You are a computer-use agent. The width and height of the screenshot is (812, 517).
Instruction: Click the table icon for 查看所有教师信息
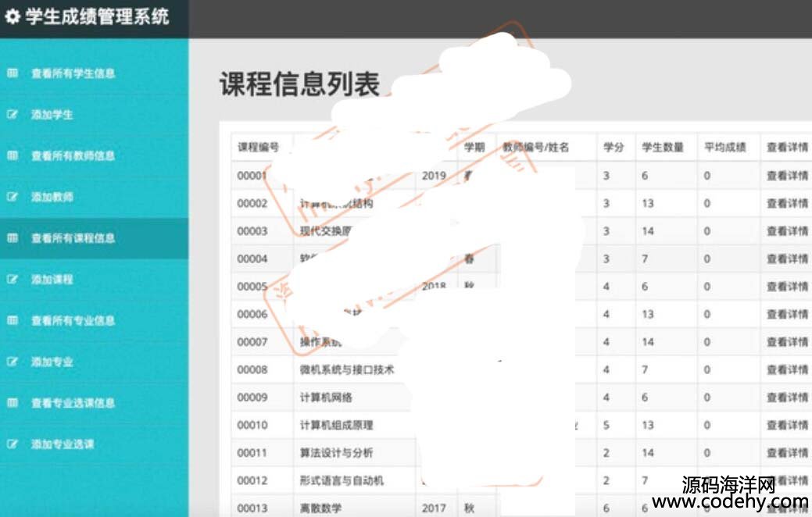pyautogui.click(x=13, y=155)
